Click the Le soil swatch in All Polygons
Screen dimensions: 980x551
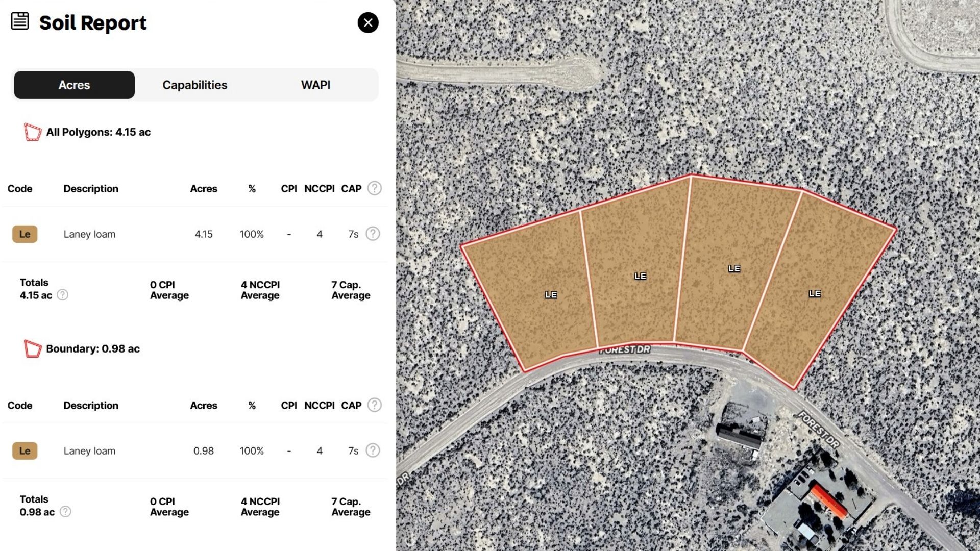click(x=25, y=234)
